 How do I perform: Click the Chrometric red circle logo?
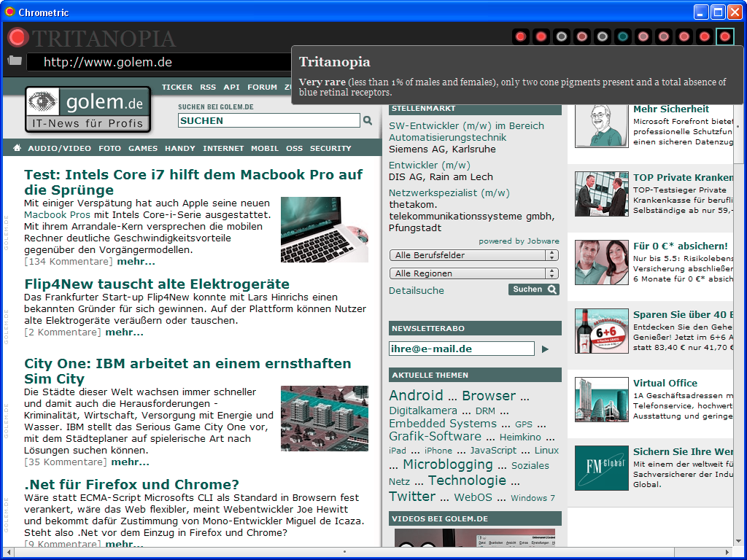[x=18, y=38]
